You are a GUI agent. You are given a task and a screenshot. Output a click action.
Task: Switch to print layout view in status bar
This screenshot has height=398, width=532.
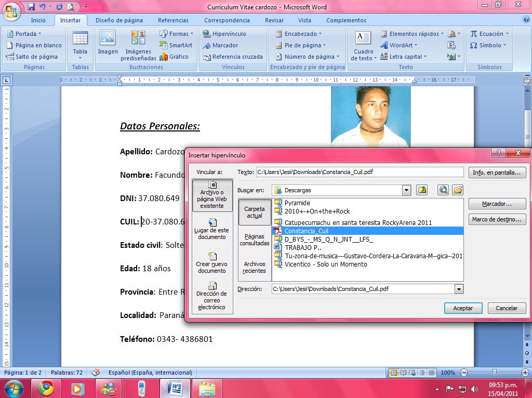pyautogui.click(x=394, y=373)
